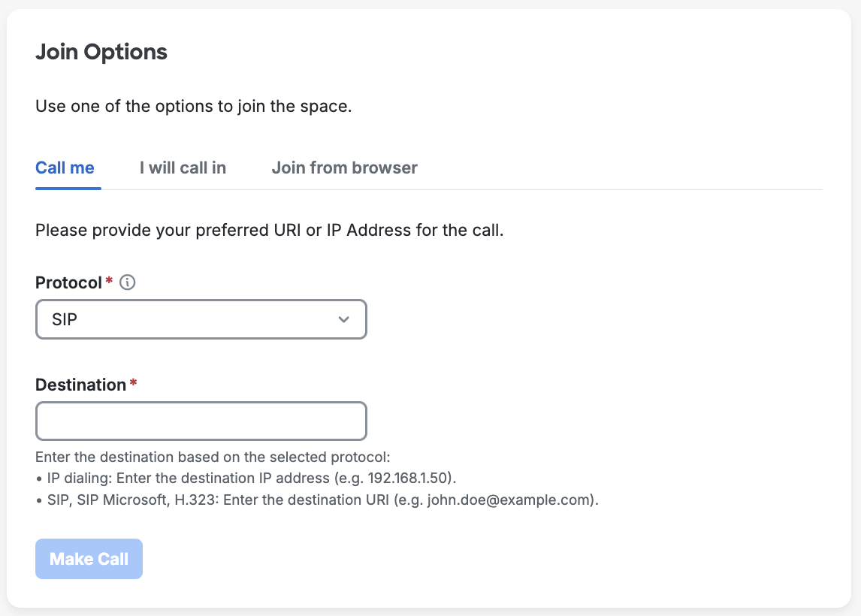The width and height of the screenshot is (861, 616).
Task: Click the Protocol field label
Action: pyautogui.click(x=68, y=282)
